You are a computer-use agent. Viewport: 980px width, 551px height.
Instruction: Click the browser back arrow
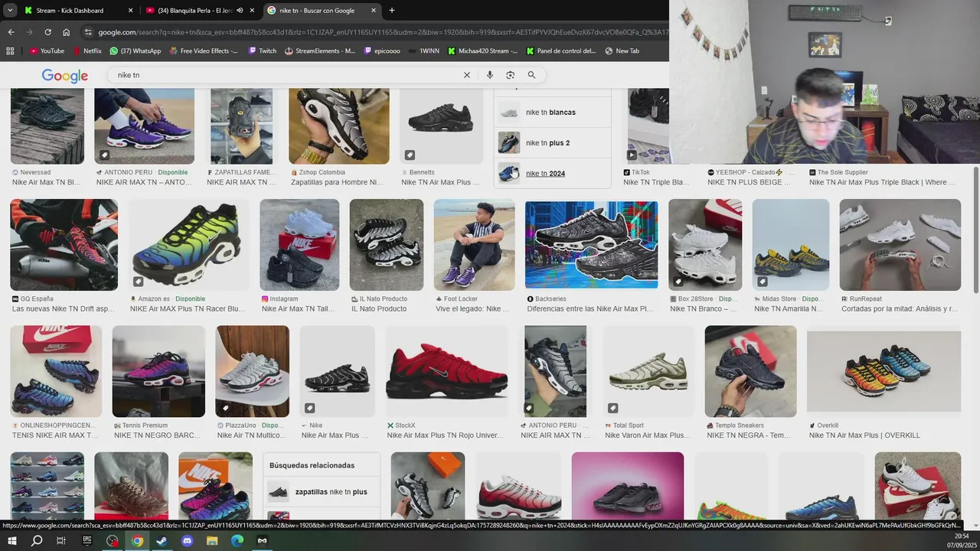pos(11,32)
